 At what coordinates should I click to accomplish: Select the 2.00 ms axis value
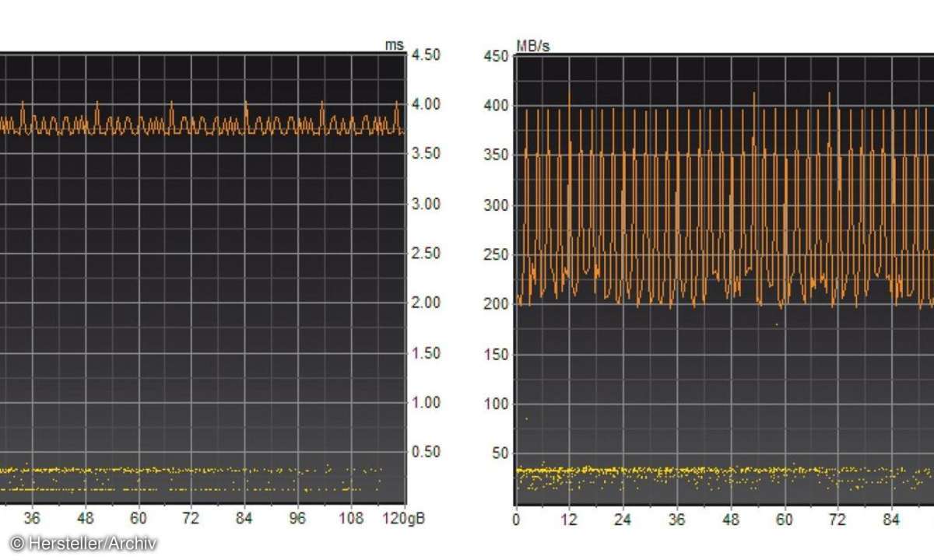click(x=427, y=303)
